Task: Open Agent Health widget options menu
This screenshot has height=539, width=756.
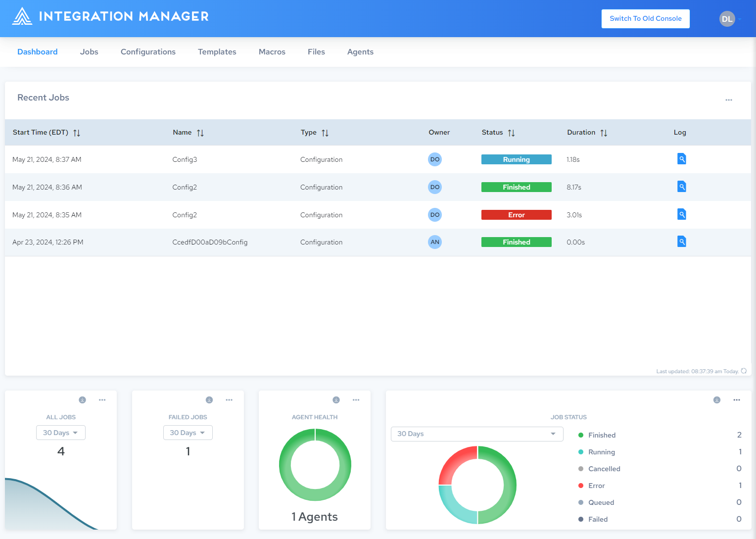Action: tap(356, 400)
